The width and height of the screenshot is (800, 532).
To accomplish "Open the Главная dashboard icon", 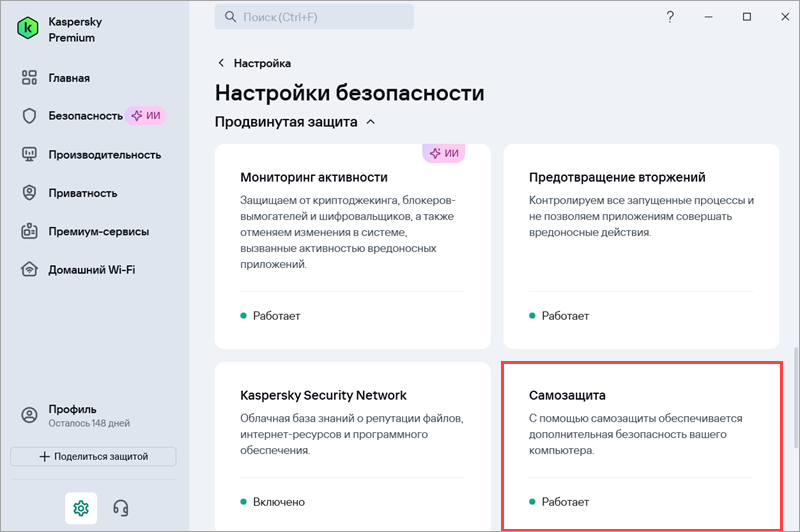I will [29, 78].
